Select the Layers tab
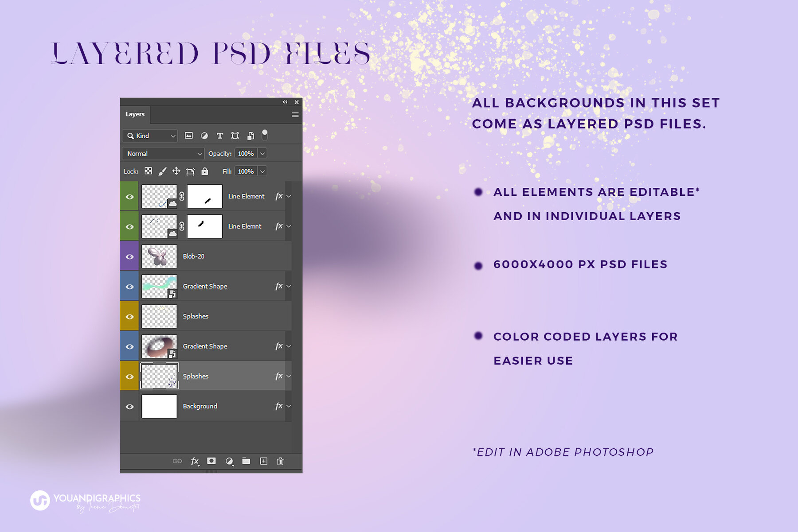Screen dimensions: 798x532 (135, 114)
